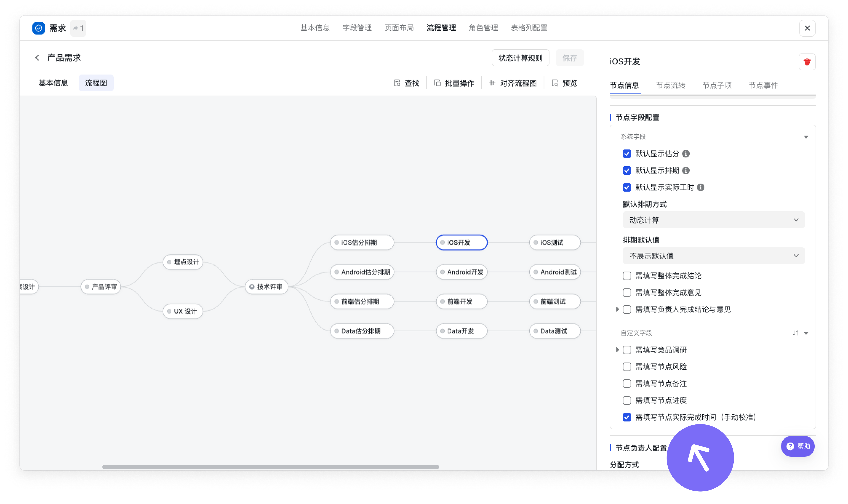Select the 前端测试 node
The width and height of the screenshot is (848, 504).
(555, 302)
